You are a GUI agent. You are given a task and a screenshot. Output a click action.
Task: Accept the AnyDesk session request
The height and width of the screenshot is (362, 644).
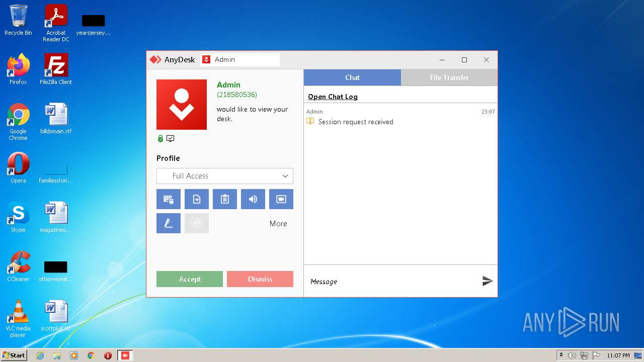[190, 279]
